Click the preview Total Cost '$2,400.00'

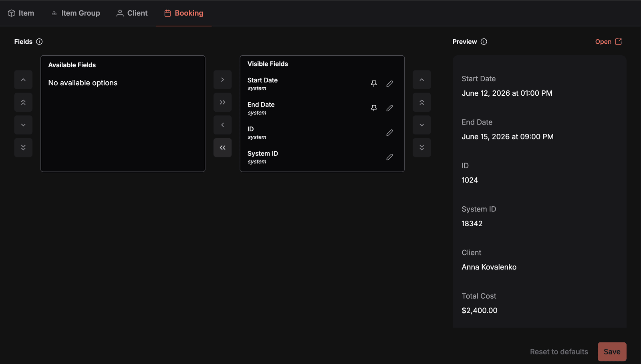coord(480,310)
